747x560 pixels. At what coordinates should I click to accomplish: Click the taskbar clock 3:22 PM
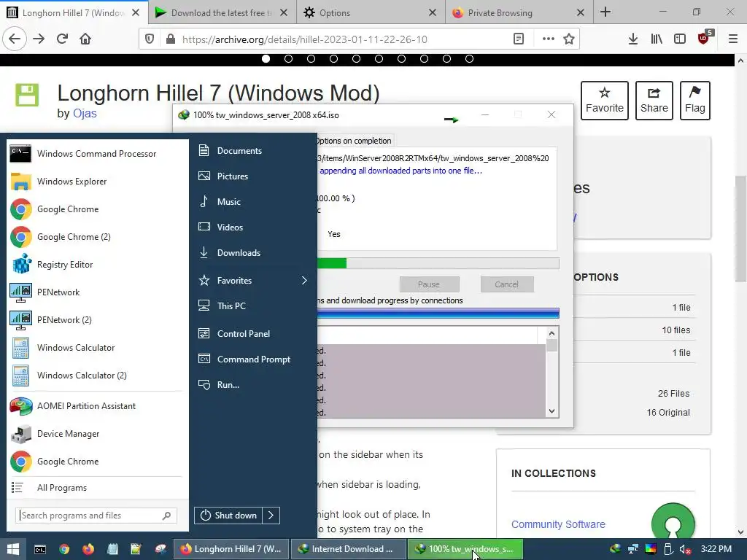click(716, 549)
